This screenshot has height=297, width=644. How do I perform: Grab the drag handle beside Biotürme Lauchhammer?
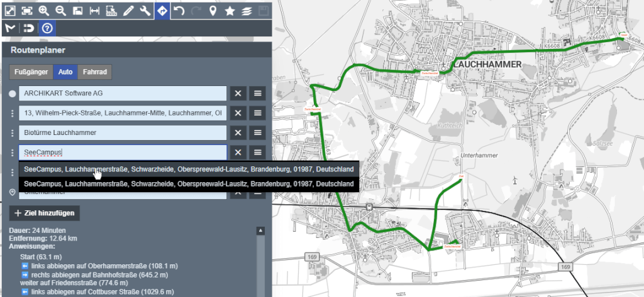click(x=13, y=133)
